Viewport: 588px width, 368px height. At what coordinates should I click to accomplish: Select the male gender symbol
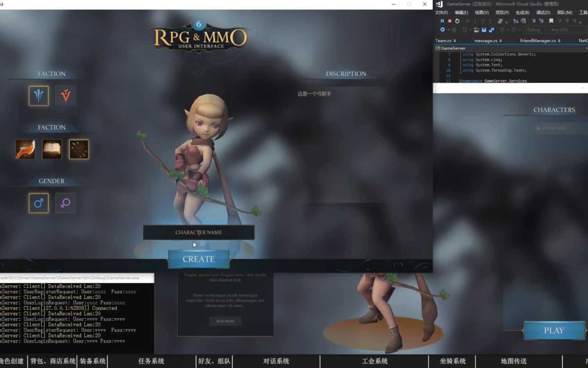point(38,203)
